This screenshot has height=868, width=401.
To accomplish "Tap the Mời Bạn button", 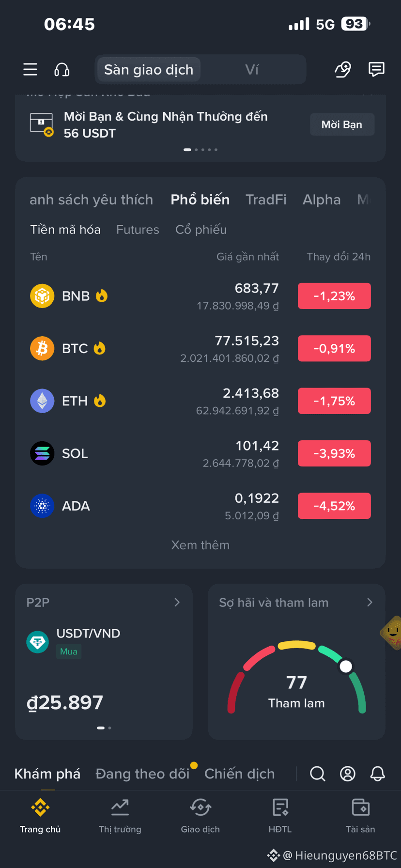I will tap(342, 124).
